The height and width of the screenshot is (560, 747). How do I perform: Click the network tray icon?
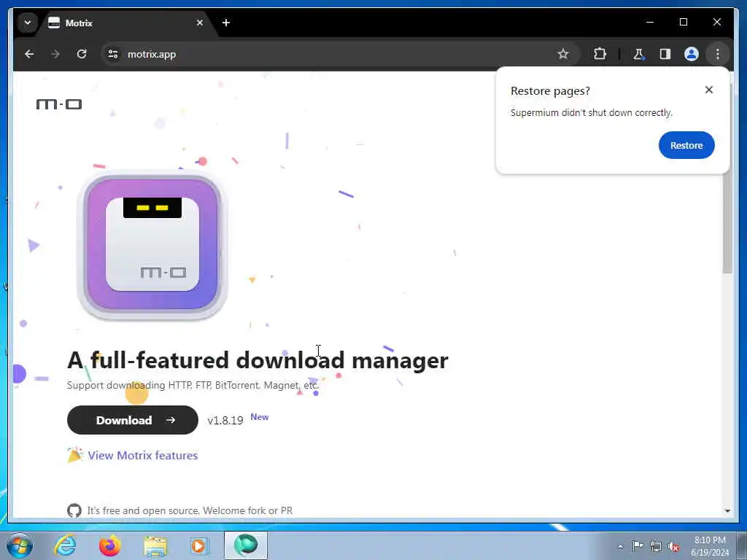pos(656,546)
